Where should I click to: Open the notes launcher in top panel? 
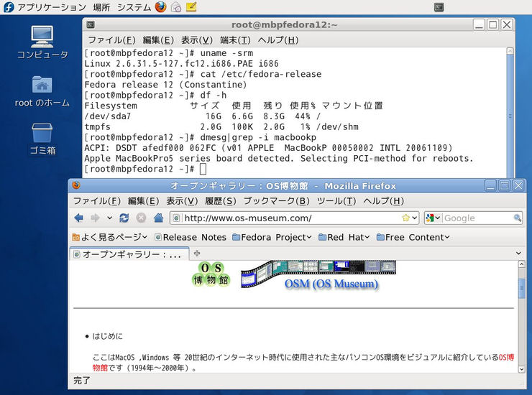pyautogui.click(x=191, y=6)
